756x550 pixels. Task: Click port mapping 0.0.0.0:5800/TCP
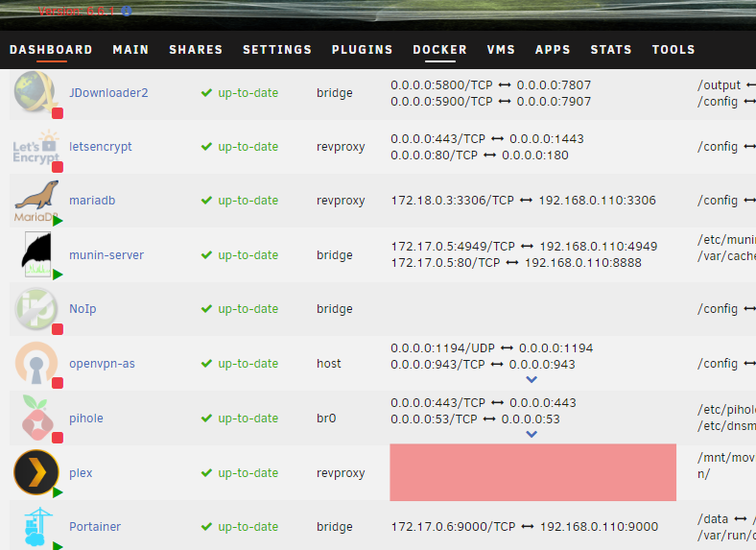pos(491,84)
